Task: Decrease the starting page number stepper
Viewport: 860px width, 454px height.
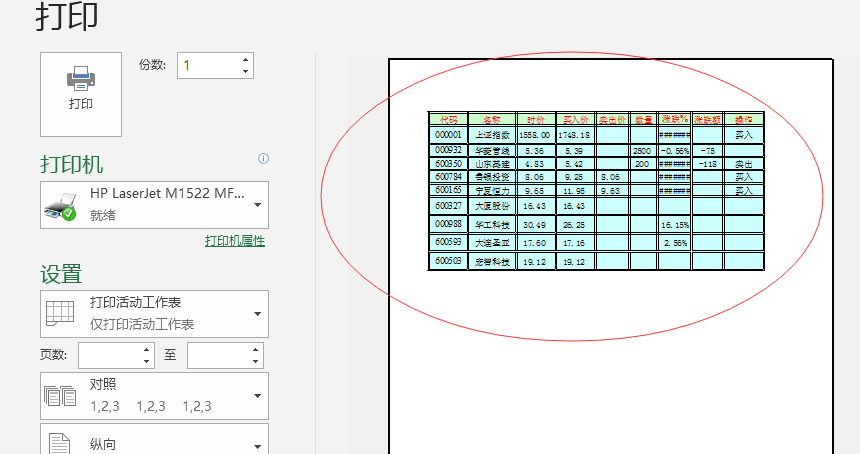Action: tap(146, 361)
